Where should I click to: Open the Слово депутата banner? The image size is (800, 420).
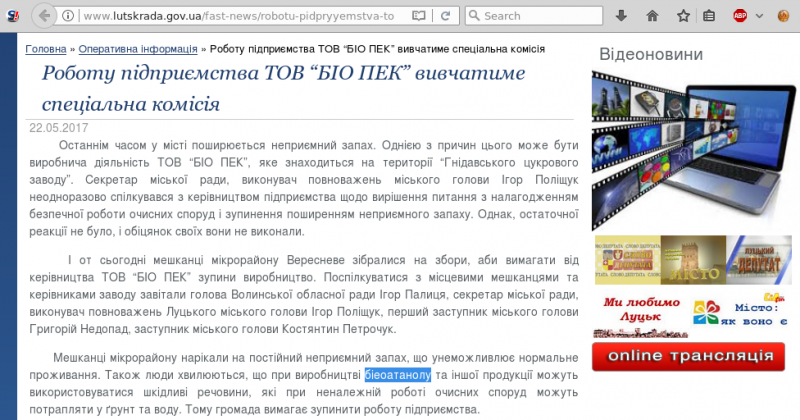[x=628, y=260]
